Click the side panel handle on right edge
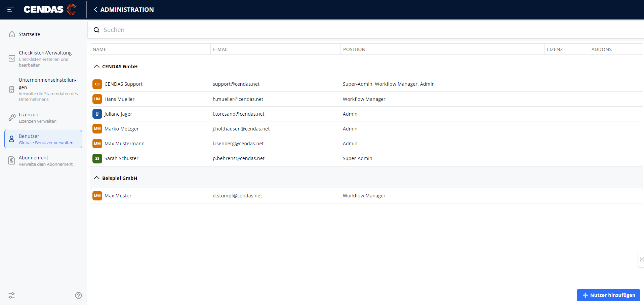This screenshot has width=644, height=305. pos(641,259)
